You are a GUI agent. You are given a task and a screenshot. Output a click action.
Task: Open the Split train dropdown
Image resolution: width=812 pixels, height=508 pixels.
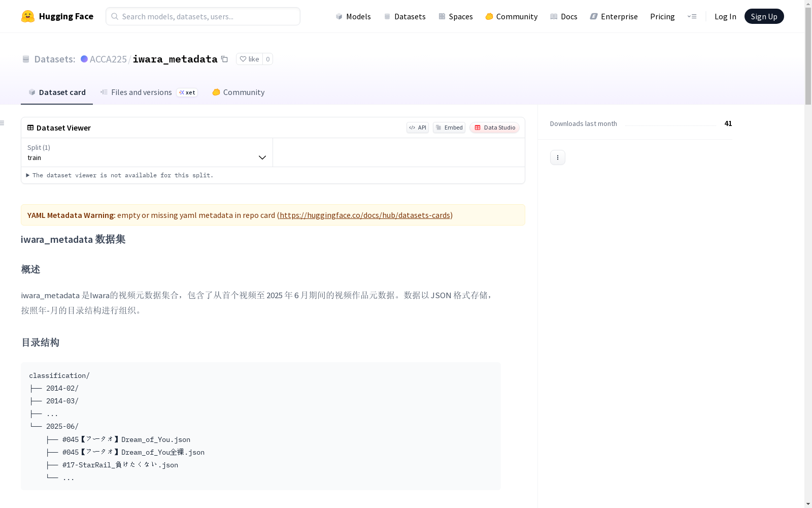pos(147,152)
